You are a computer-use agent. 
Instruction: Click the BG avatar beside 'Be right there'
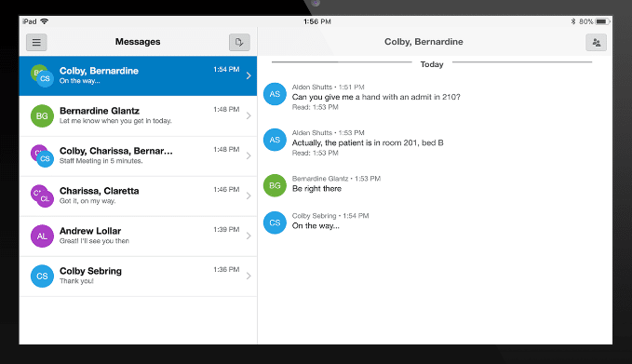(275, 185)
